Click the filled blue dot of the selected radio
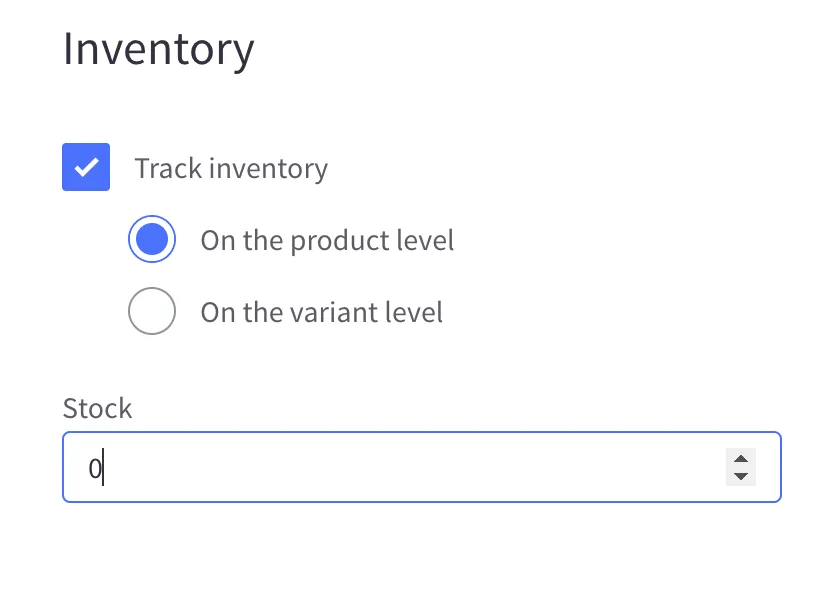The height and width of the screenshot is (602, 814). pyautogui.click(x=152, y=240)
